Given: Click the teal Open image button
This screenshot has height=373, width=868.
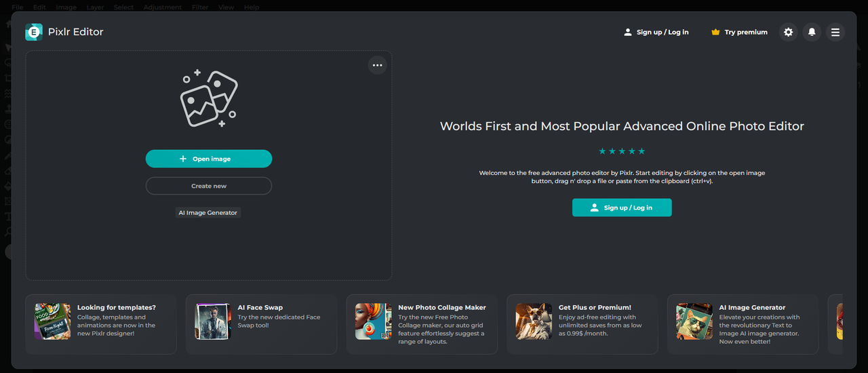Looking at the screenshot, I should 209,159.
